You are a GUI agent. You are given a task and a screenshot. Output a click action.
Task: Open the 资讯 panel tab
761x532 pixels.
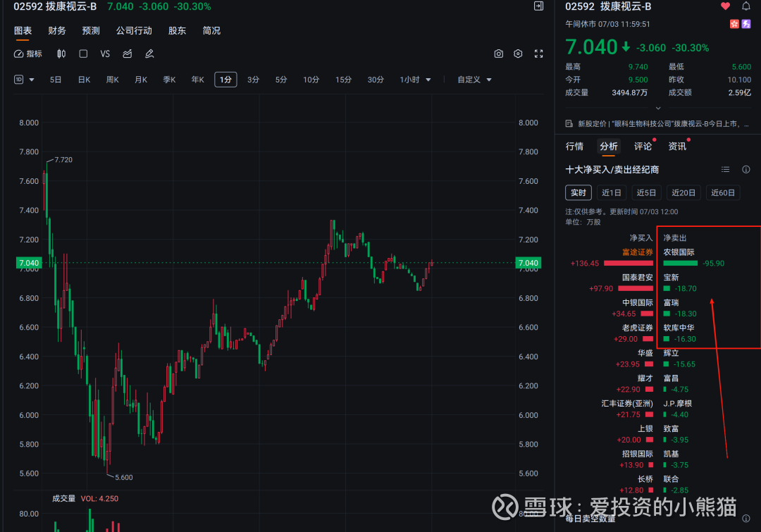point(677,146)
